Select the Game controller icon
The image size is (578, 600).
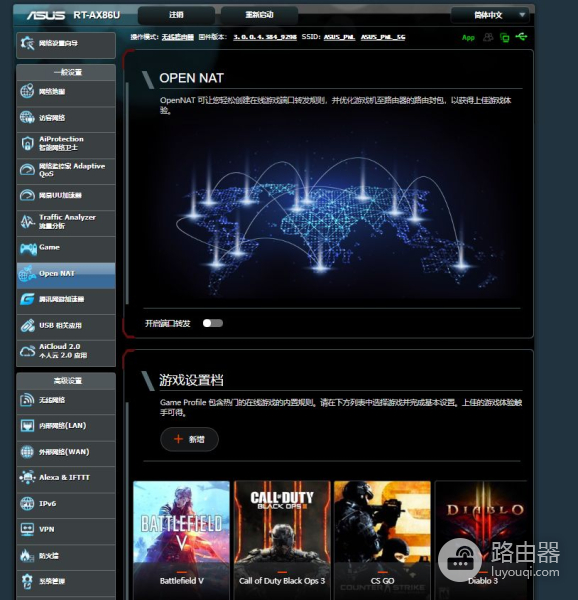point(28,249)
